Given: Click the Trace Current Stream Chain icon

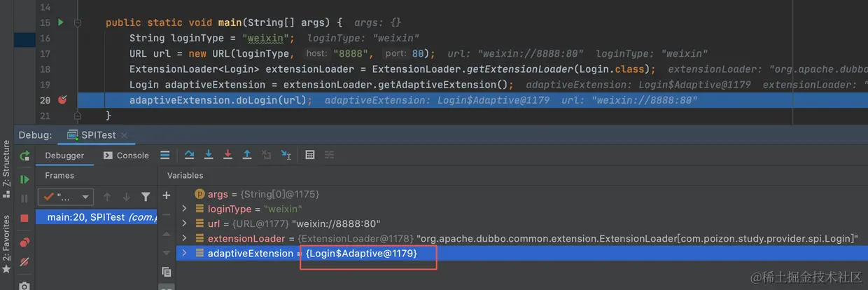Looking at the screenshot, I should 329,156.
